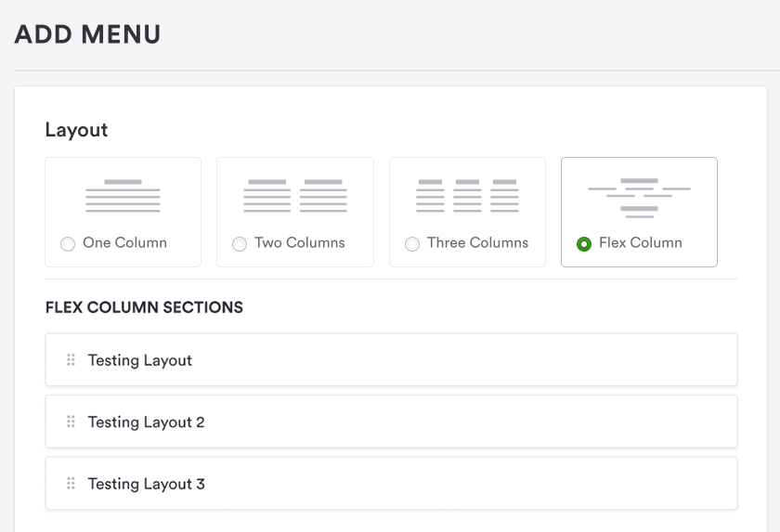The height and width of the screenshot is (532, 780).
Task: Click the Three Columns layout preview icon
Action: pyautogui.click(x=467, y=196)
